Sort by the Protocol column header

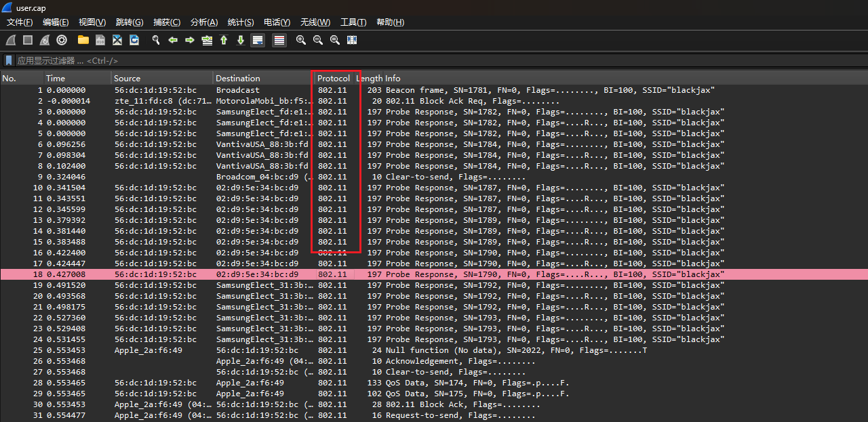point(334,78)
